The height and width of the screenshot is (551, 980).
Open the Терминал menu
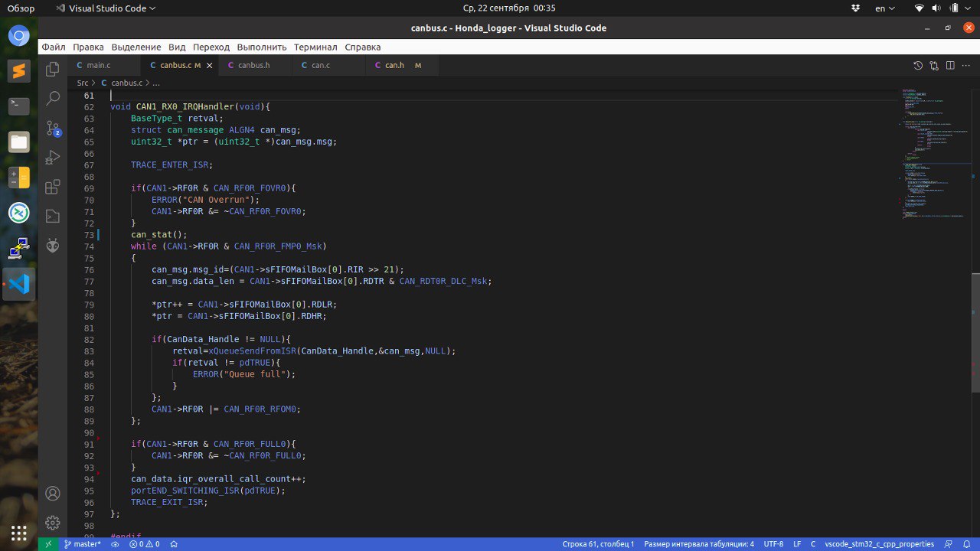click(315, 47)
